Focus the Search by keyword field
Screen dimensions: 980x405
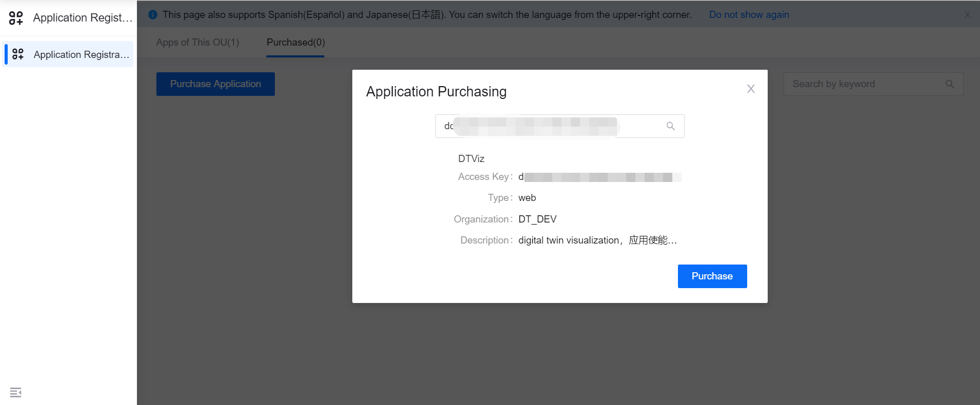click(x=873, y=84)
